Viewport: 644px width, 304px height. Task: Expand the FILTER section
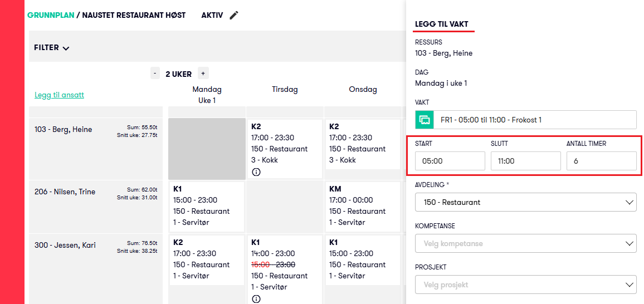pyautogui.click(x=52, y=48)
